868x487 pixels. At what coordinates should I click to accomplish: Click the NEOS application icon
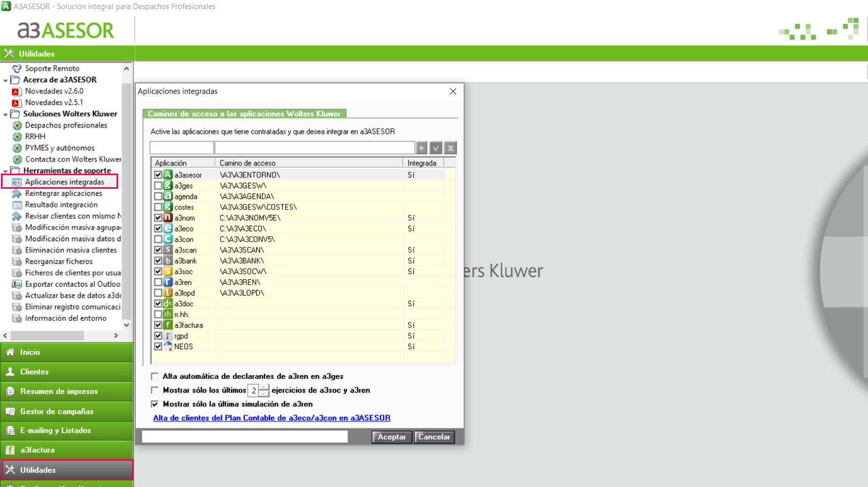click(x=168, y=346)
